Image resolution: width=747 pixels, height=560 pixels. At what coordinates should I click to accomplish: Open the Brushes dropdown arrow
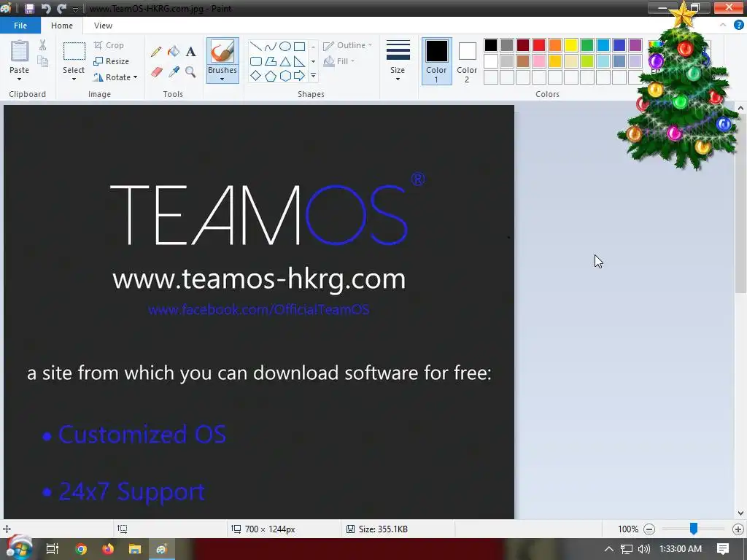(222, 79)
